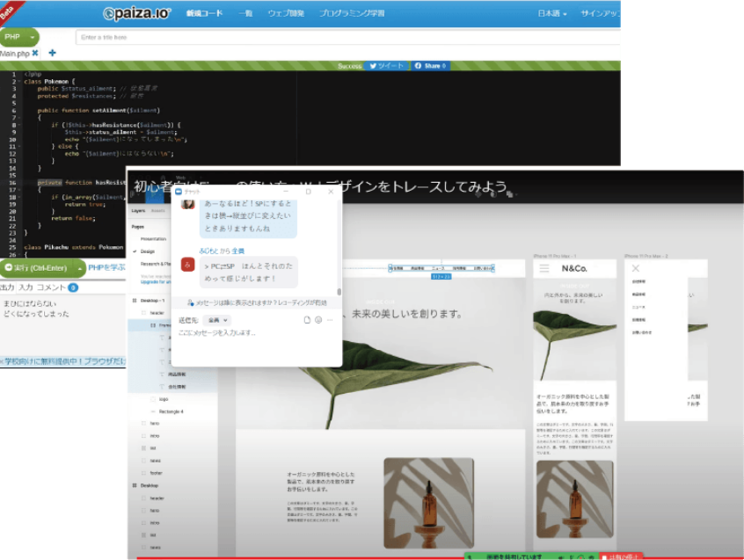744x560 pixels.
Task: Click the file attachment icon in chat
Action: click(x=307, y=320)
